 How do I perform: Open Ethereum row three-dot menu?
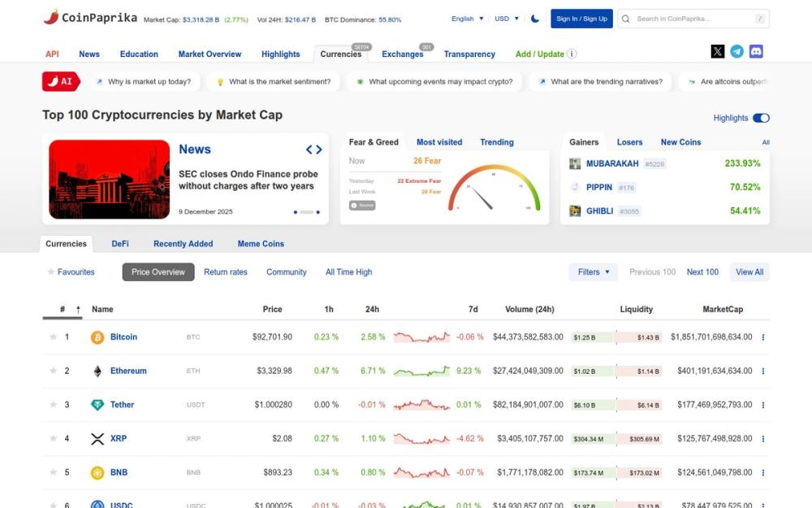pos(762,371)
